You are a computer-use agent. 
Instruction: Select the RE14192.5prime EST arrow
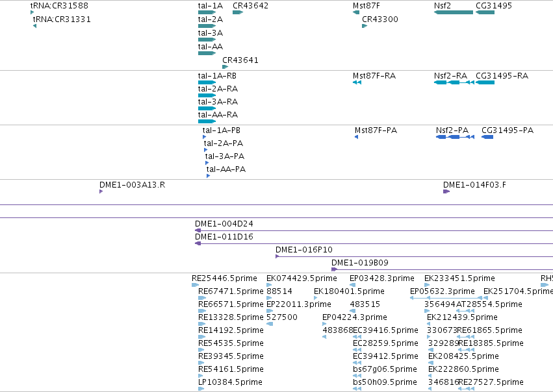202,337
